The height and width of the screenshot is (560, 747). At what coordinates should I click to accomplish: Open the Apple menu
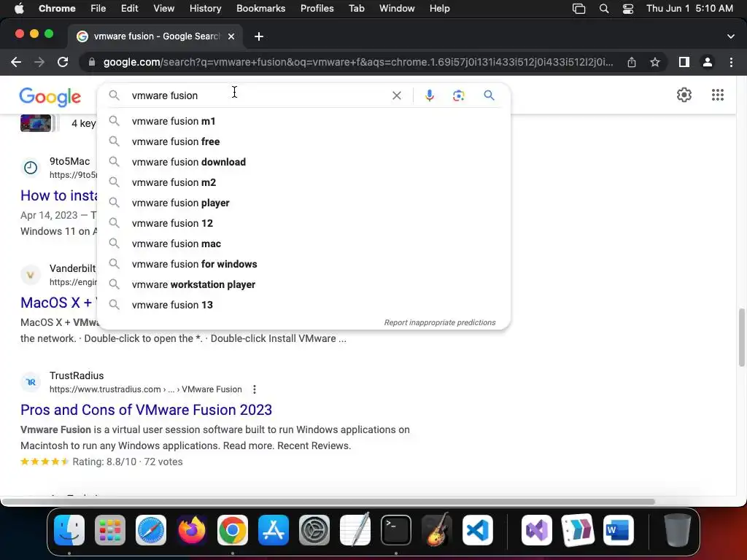[19, 9]
